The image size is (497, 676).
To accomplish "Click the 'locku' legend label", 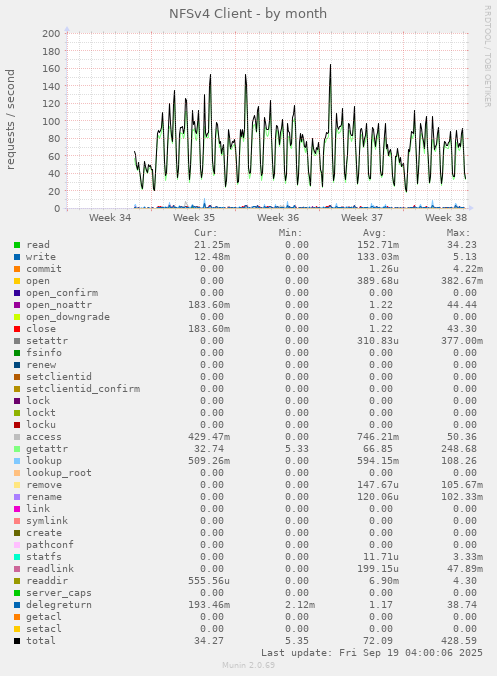I will tap(41, 425).
